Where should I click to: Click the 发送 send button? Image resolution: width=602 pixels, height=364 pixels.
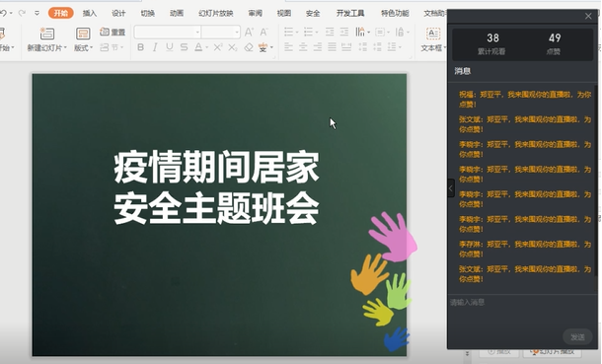(x=577, y=336)
